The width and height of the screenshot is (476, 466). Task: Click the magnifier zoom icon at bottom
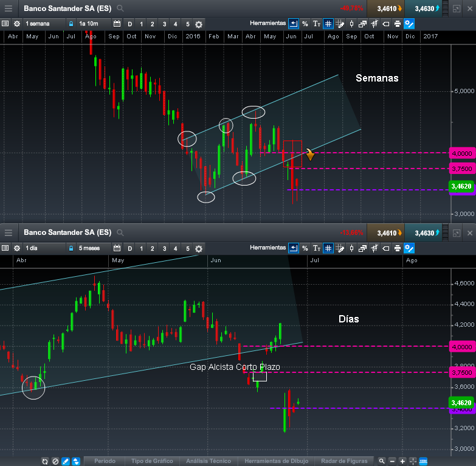[x=382, y=461]
